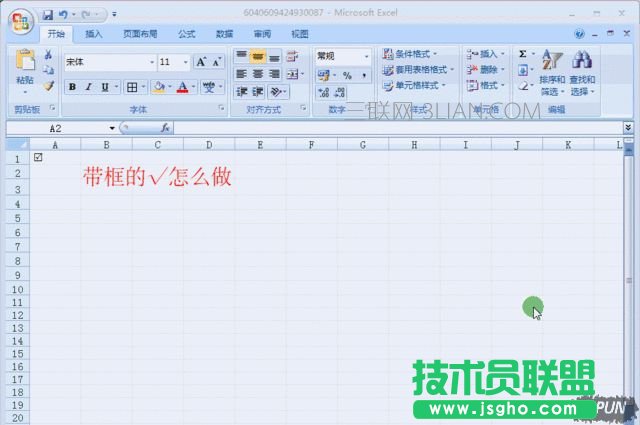Click the Office button logo
Image resolution: width=640 pixels, height=425 pixels.
pos(19,19)
